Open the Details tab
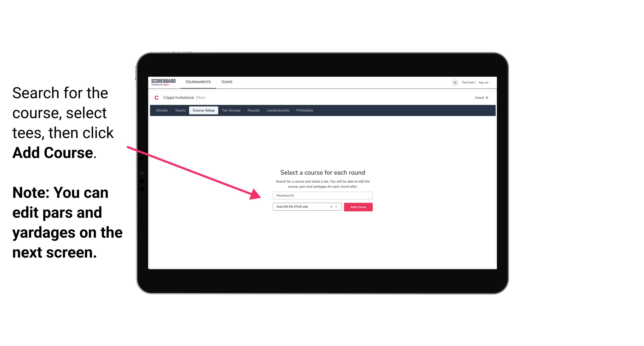The image size is (644, 346). [x=162, y=111]
